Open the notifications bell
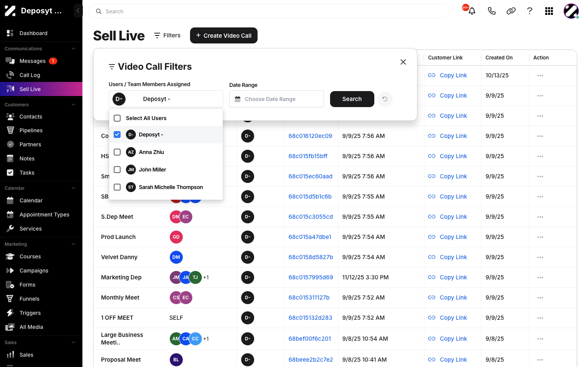 (x=472, y=11)
